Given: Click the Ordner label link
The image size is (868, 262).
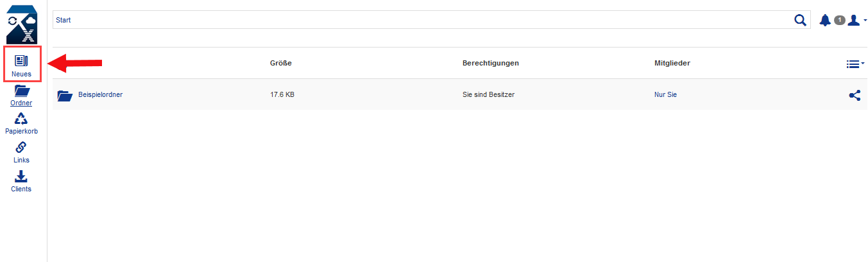Looking at the screenshot, I should click(x=21, y=103).
